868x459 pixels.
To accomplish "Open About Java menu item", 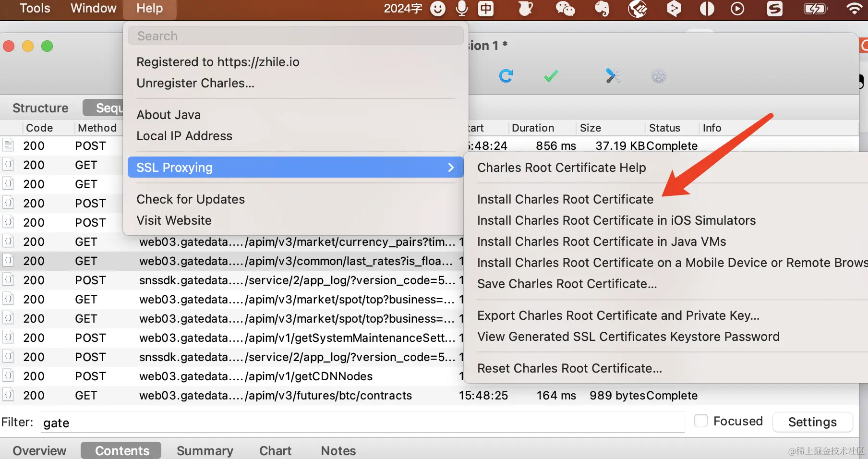I will pyautogui.click(x=169, y=115).
